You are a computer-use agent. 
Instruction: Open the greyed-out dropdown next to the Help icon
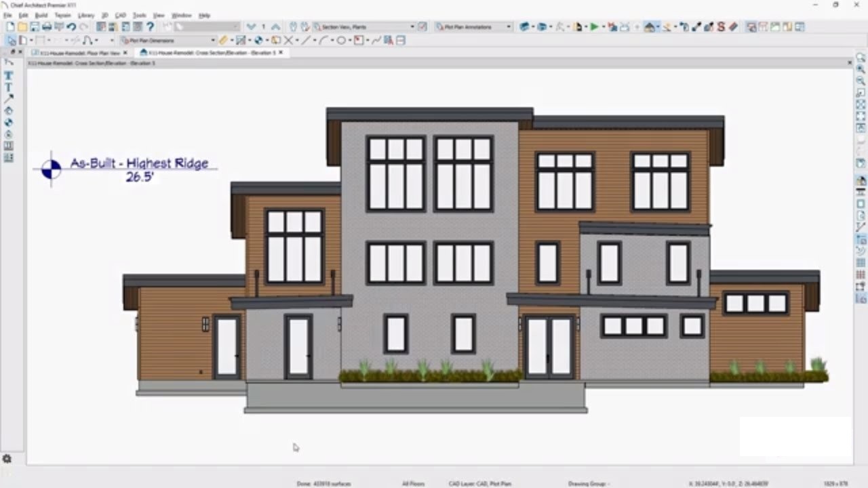[207, 26]
